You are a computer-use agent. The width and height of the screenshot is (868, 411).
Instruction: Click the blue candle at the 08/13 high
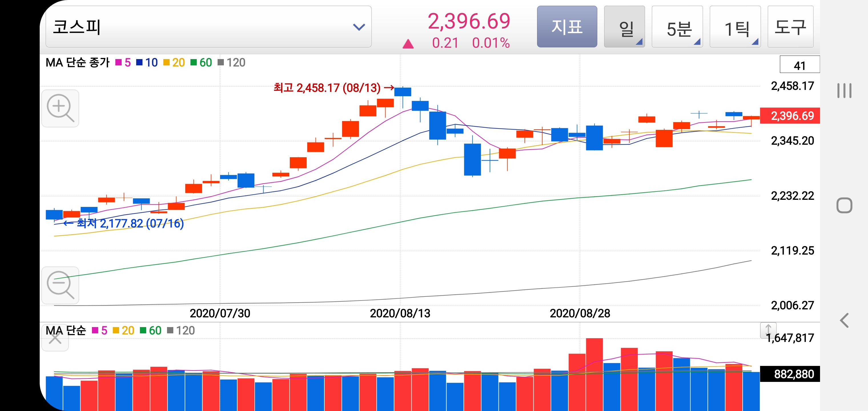(403, 92)
